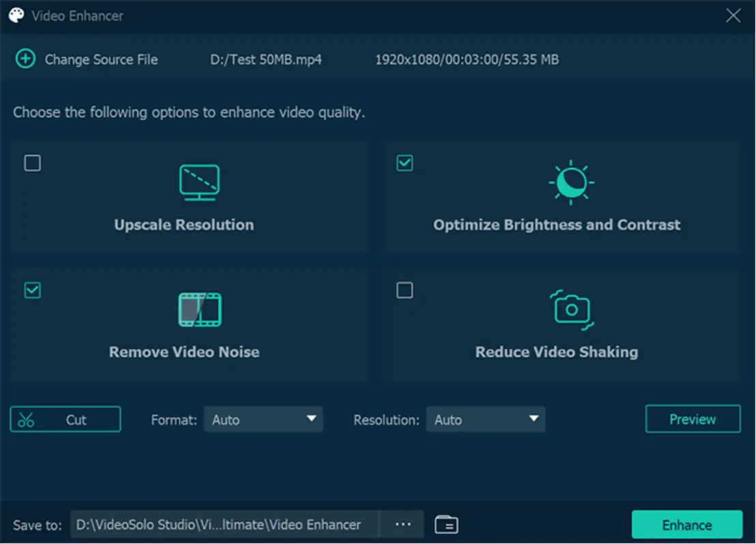Start processing with the Enhance button
The image size is (756, 544).
pos(687,524)
